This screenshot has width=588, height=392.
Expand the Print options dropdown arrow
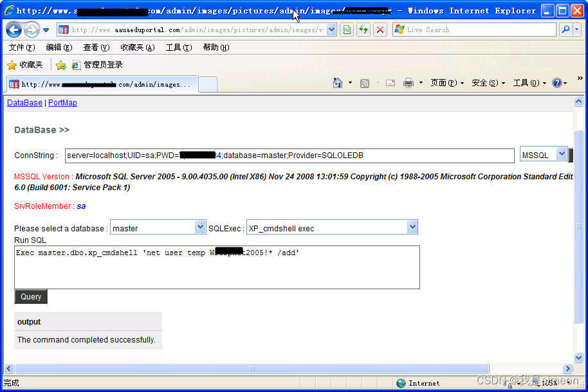click(421, 83)
